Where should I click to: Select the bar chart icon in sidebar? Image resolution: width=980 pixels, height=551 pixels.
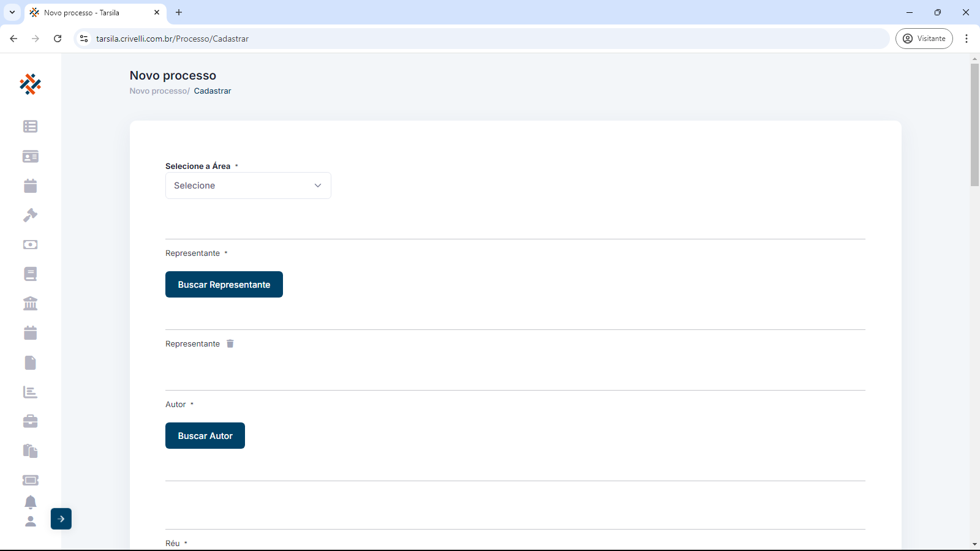pyautogui.click(x=30, y=392)
